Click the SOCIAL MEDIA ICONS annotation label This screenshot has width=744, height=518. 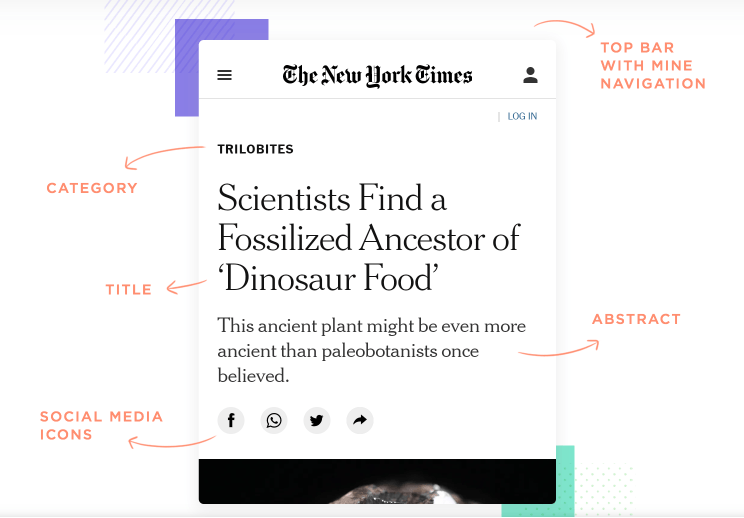pyautogui.click(x=101, y=425)
